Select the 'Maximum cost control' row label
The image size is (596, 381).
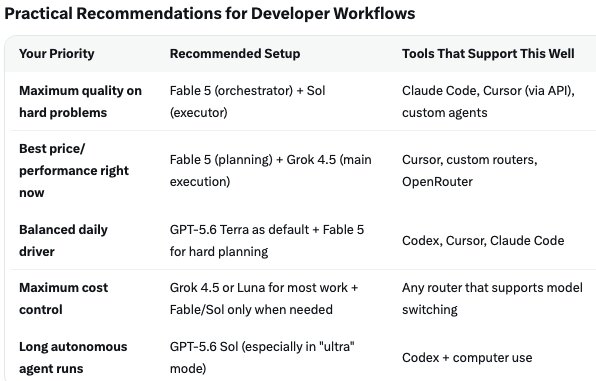pos(63,298)
